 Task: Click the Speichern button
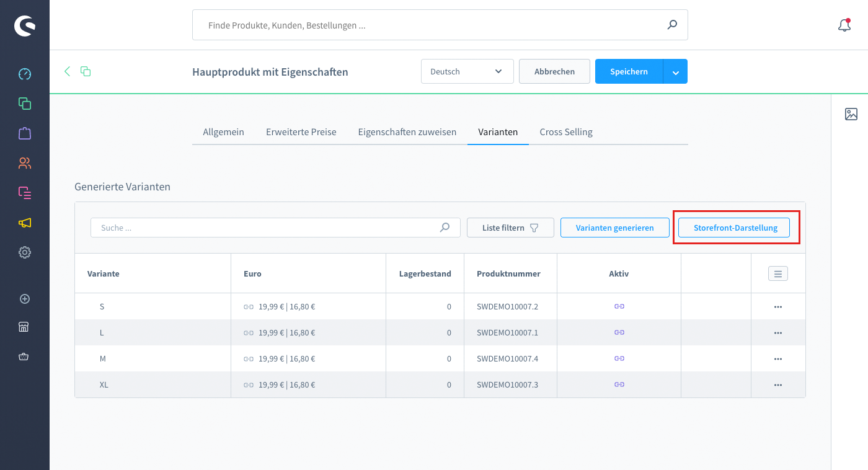click(x=629, y=71)
